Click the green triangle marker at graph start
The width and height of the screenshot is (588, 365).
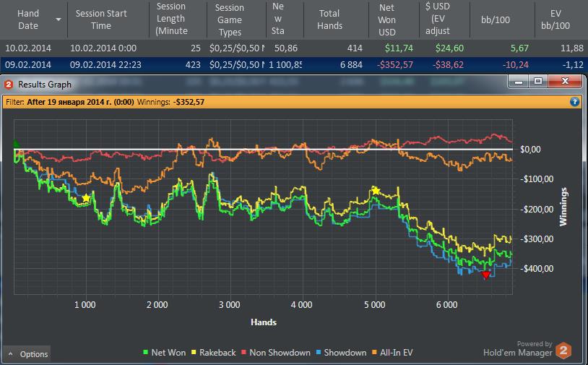(16, 143)
